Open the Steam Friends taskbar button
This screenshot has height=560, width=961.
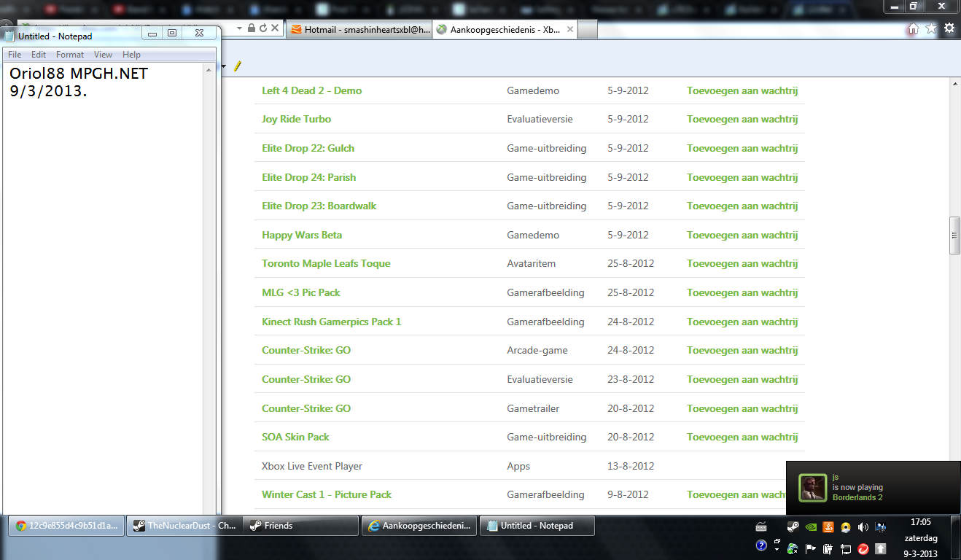click(301, 526)
